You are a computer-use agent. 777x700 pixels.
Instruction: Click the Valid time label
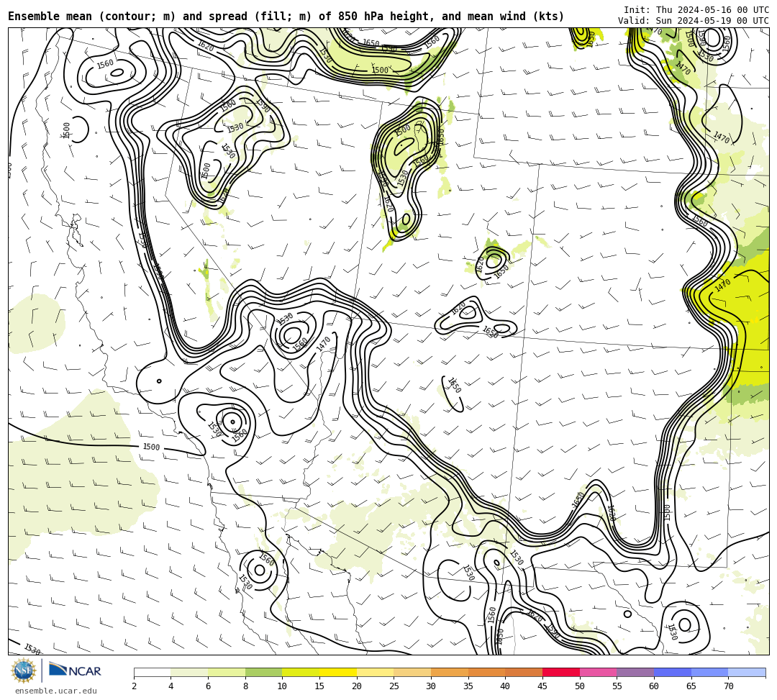[693, 21]
